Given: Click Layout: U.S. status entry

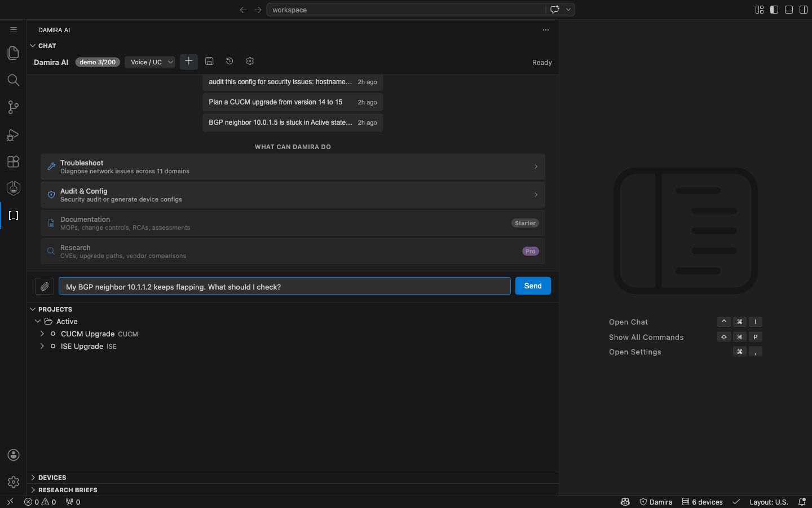Looking at the screenshot, I should point(769,502).
